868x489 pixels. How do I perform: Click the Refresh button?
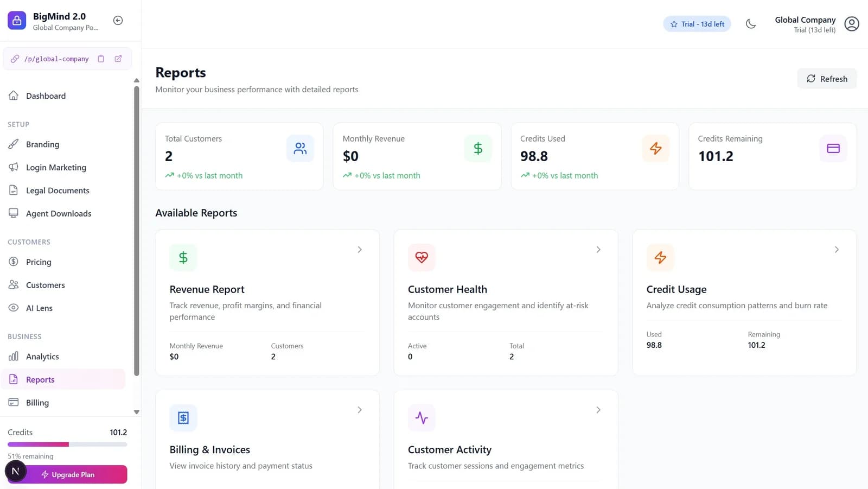coord(826,79)
